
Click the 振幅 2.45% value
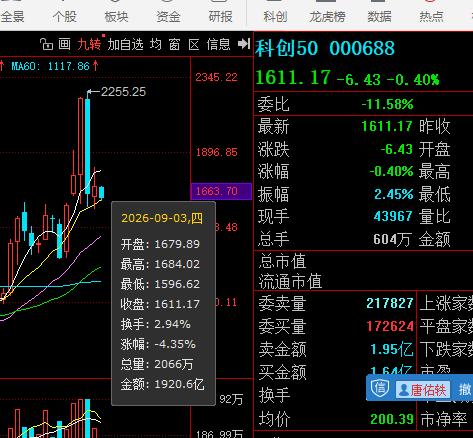[394, 194]
